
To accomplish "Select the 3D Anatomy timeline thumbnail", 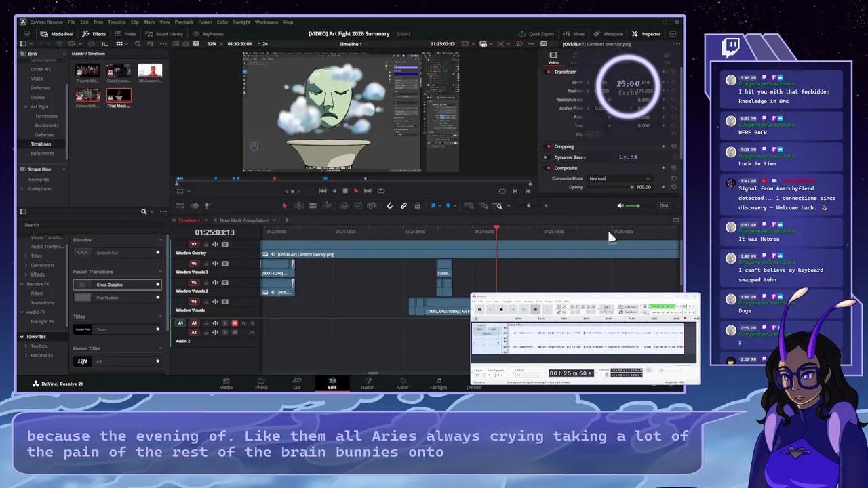I will (150, 70).
